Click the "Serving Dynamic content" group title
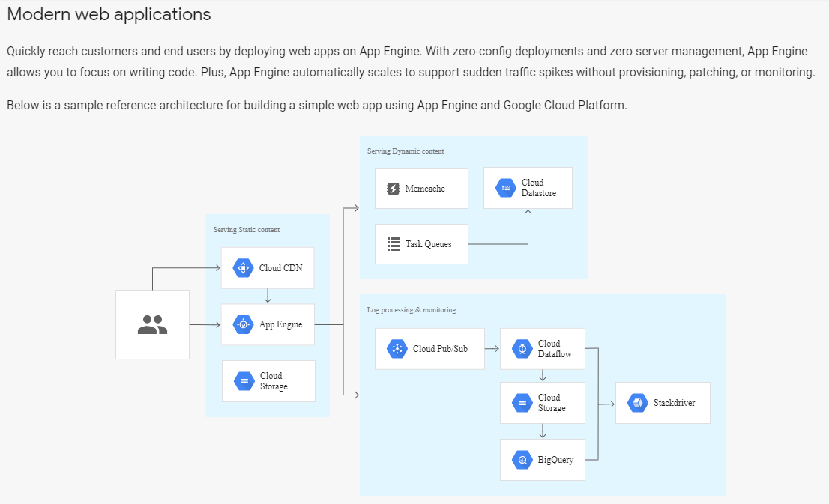The image size is (829, 504). 406,151
